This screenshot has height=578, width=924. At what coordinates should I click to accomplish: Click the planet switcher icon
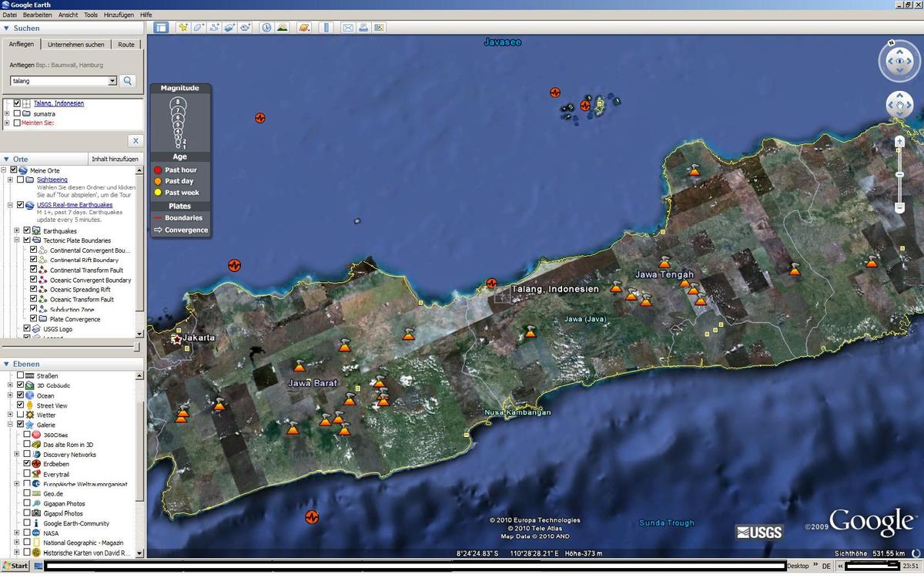pos(305,28)
